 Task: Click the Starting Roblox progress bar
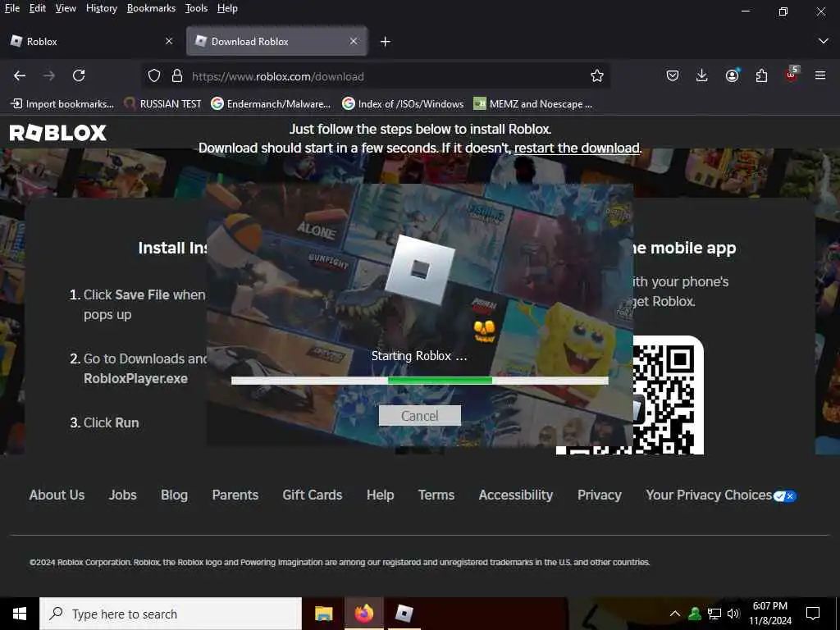pos(419,381)
